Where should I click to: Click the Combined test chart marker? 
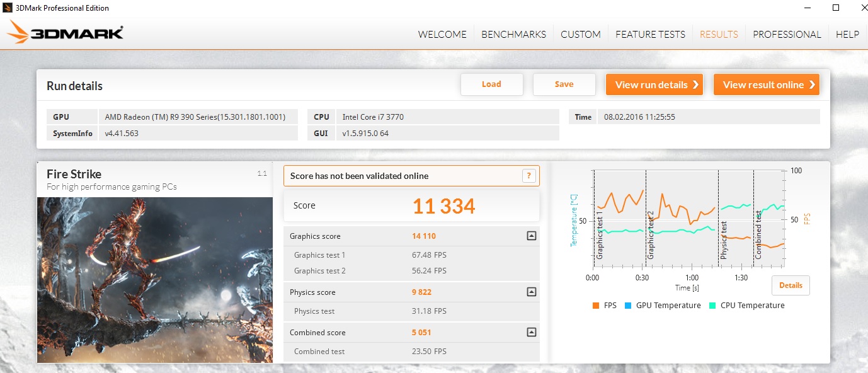pos(758,236)
